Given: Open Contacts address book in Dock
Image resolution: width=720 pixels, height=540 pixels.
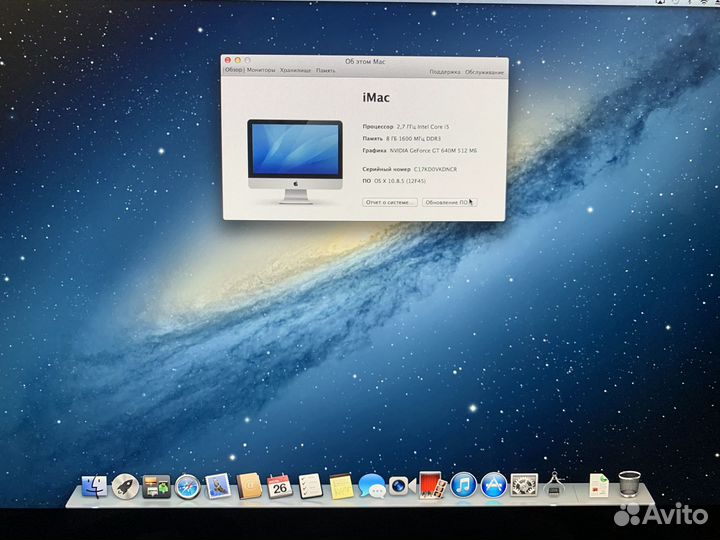Looking at the screenshot, I should (x=249, y=486).
